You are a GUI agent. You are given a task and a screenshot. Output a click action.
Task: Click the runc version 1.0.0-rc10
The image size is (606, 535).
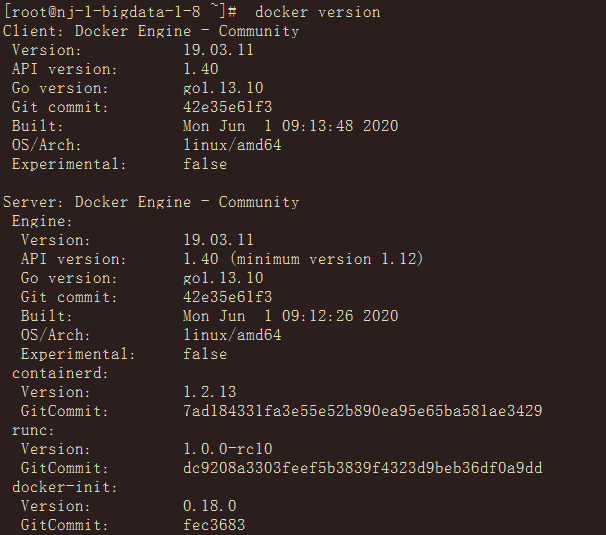228,449
